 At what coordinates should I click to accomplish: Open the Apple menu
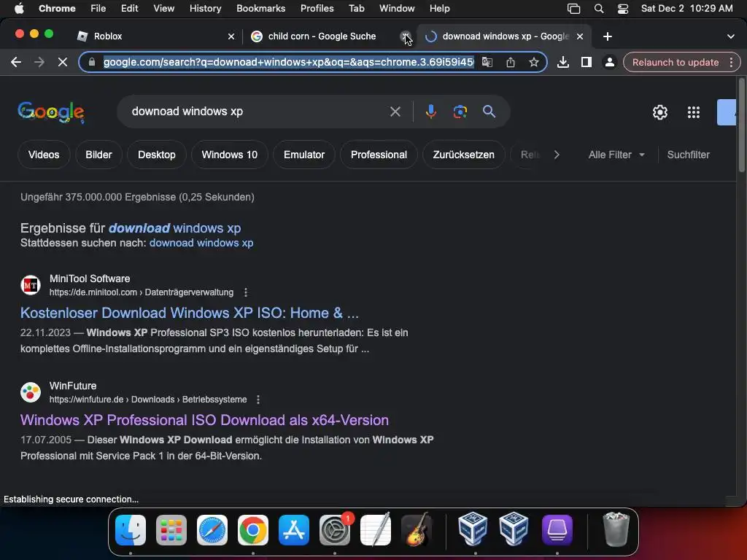click(x=19, y=9)
